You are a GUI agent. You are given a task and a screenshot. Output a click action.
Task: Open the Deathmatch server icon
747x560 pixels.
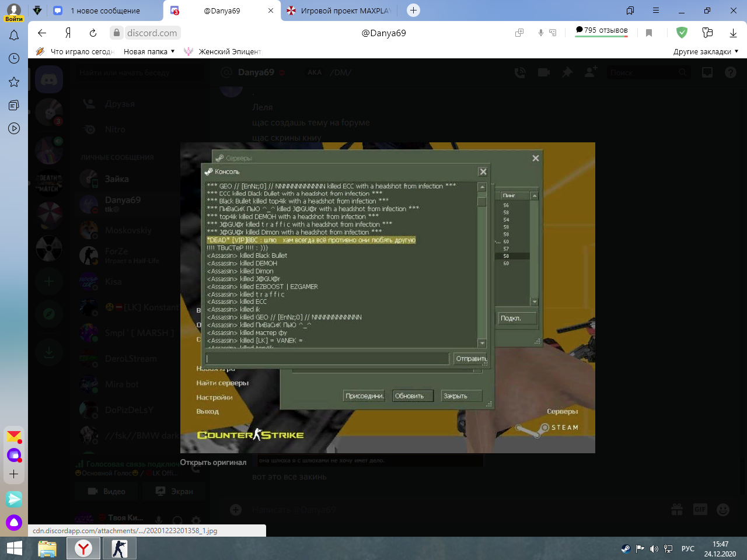[49, 183]
